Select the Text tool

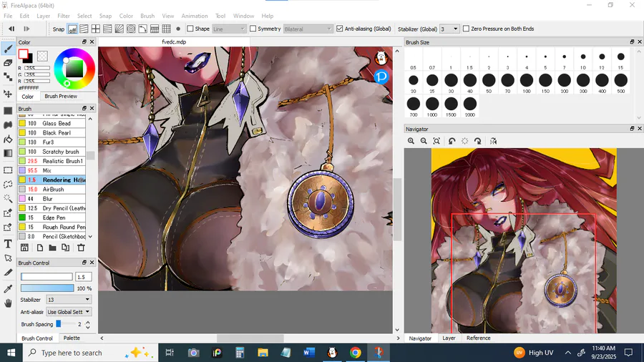8,244
